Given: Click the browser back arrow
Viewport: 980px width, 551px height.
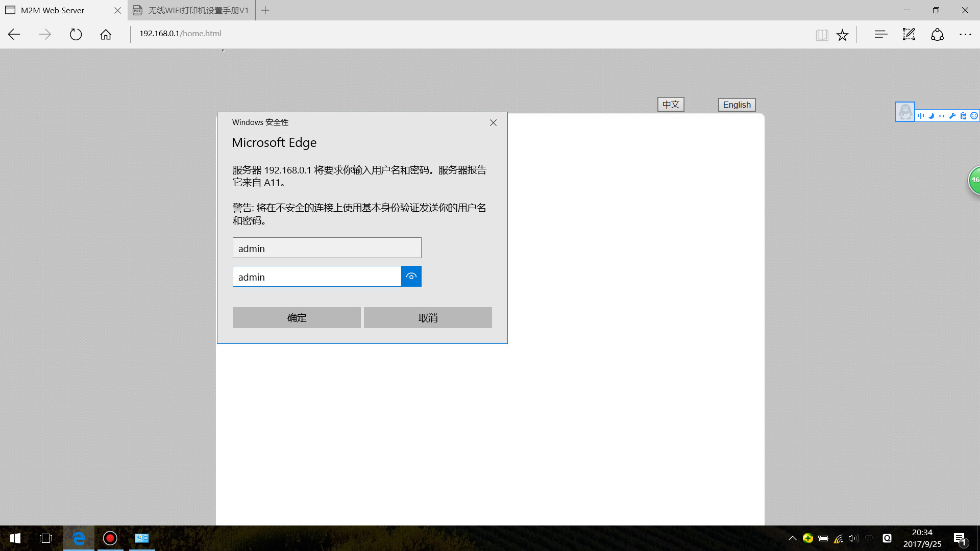Looking at the screenshot, I should pos(14,34).
